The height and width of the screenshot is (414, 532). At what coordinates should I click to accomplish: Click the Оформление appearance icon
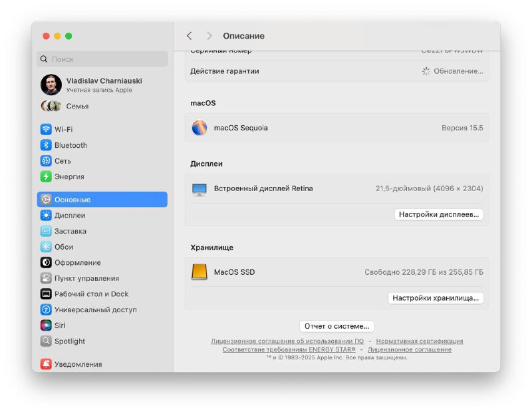(x=46, y=262)
